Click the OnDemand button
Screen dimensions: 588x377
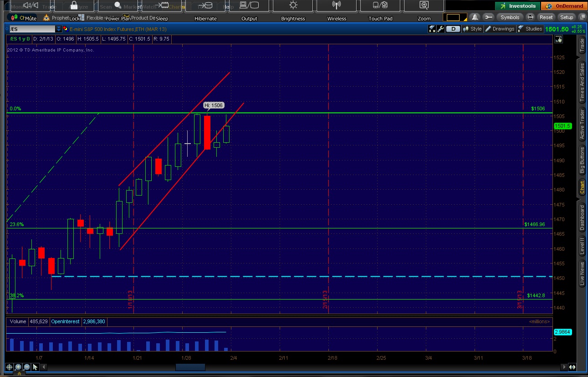point(564,6)
